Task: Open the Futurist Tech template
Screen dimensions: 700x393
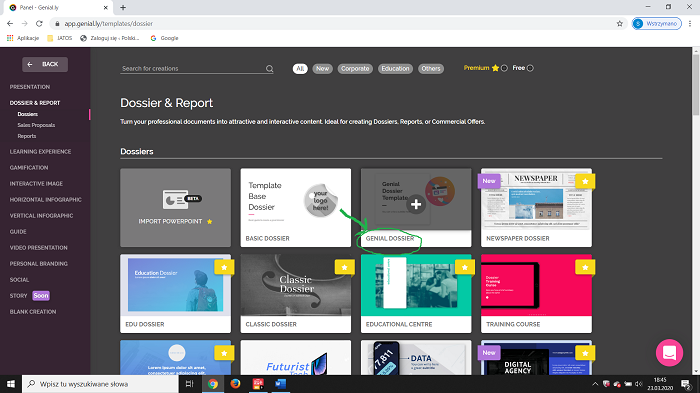Action: 296,358
